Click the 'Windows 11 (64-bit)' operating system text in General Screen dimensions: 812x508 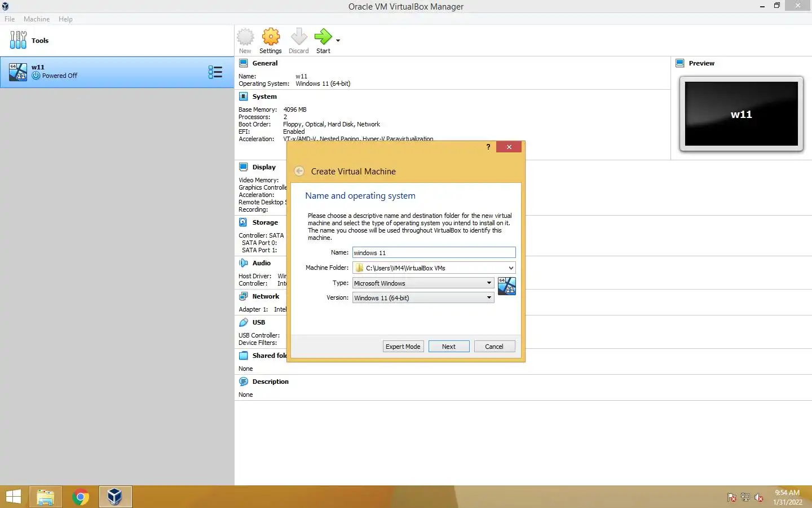(x=323, y=84)
